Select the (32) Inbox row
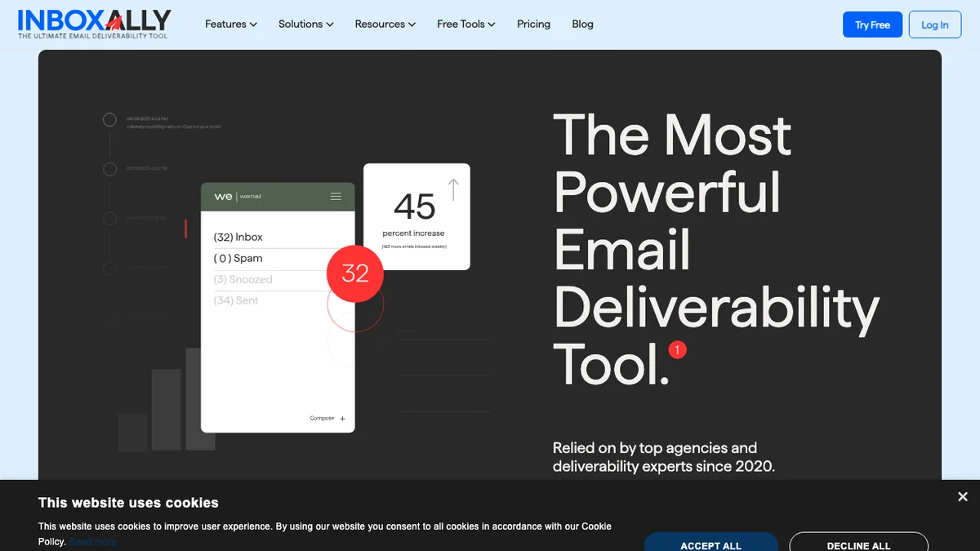Viewport: 980px width, 551px height. tap(269, 238)
